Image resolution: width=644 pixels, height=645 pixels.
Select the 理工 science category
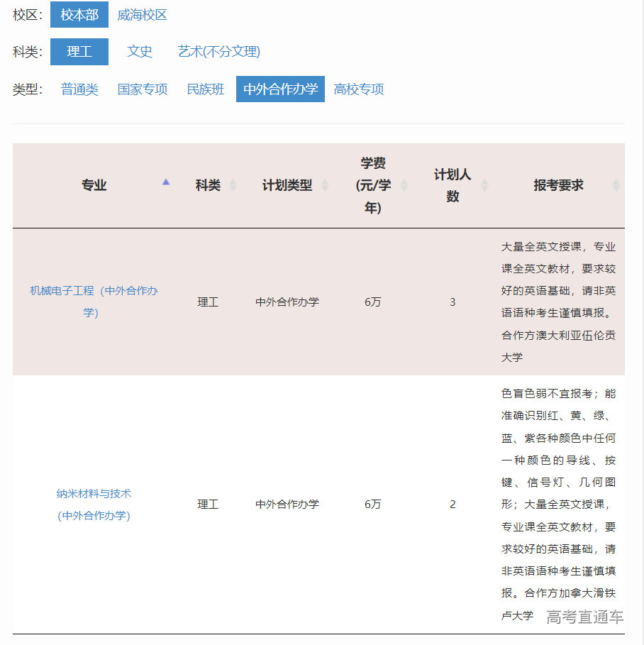[79, 52]
